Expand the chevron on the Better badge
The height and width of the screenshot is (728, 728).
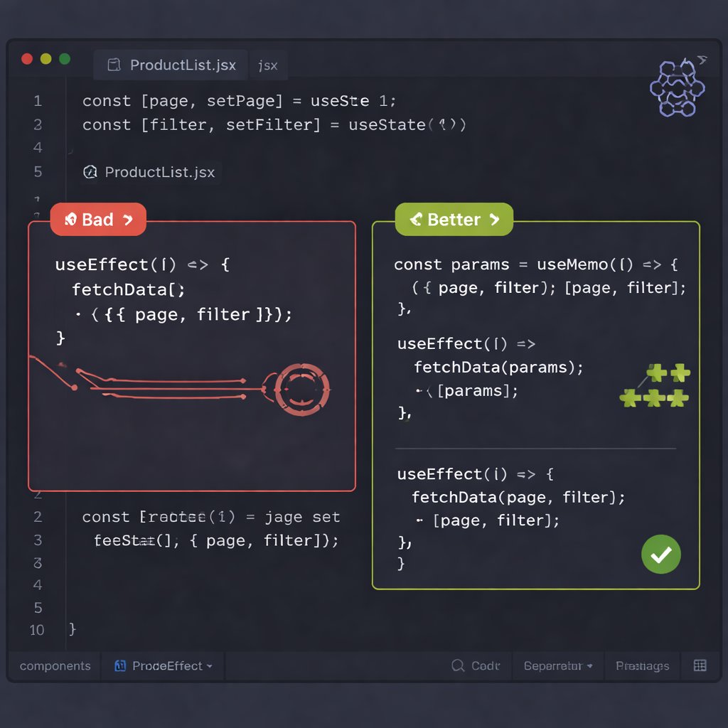[x=495, y=219]
